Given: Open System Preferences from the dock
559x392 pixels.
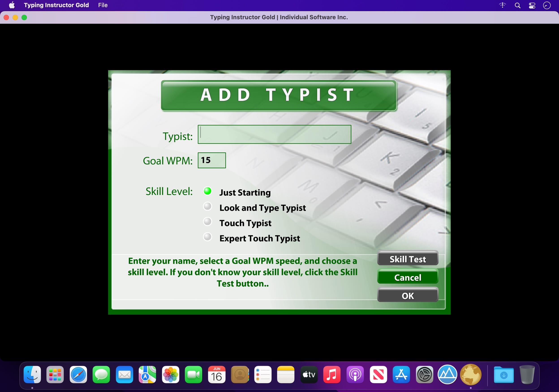Looking at the screenshot, I should [x=424, y=375].
